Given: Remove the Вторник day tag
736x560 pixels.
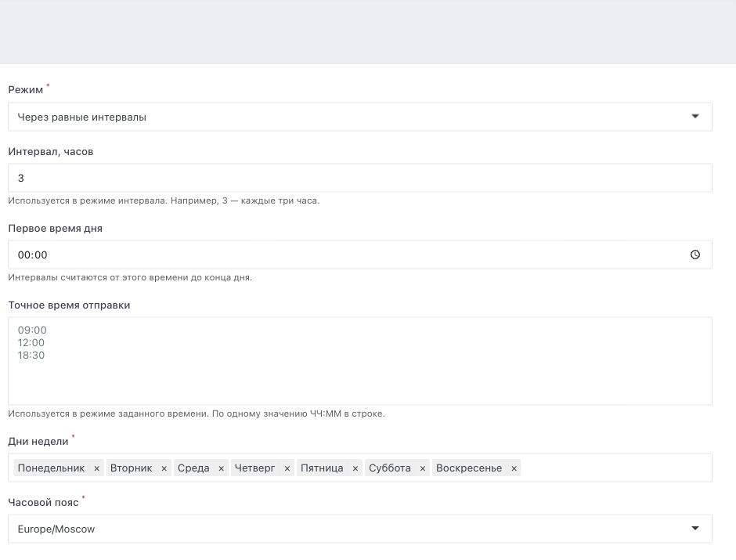Looking at the screenshot, I should (164, 468).
